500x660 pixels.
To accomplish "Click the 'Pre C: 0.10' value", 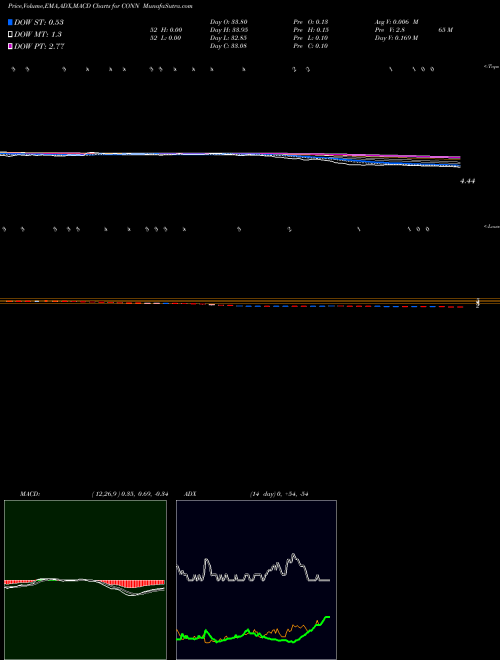I will point(311,46).
